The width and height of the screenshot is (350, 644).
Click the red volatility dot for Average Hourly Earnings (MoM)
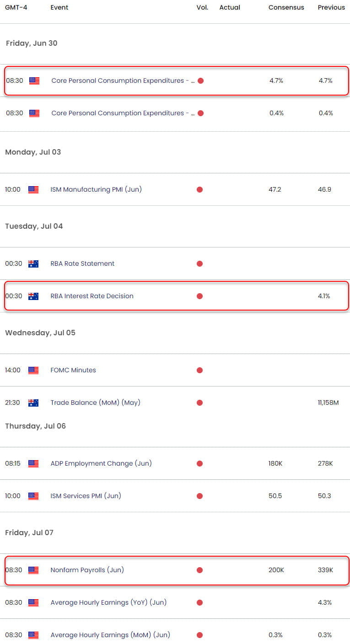199,635
